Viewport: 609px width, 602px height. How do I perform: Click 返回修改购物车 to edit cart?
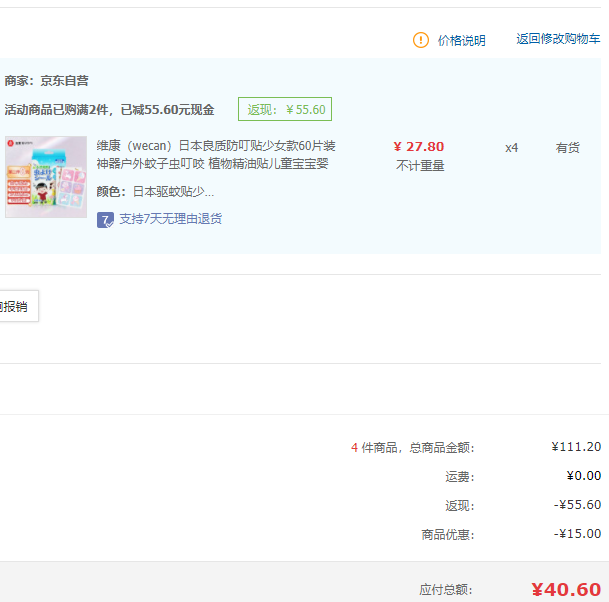coord(558,39)
